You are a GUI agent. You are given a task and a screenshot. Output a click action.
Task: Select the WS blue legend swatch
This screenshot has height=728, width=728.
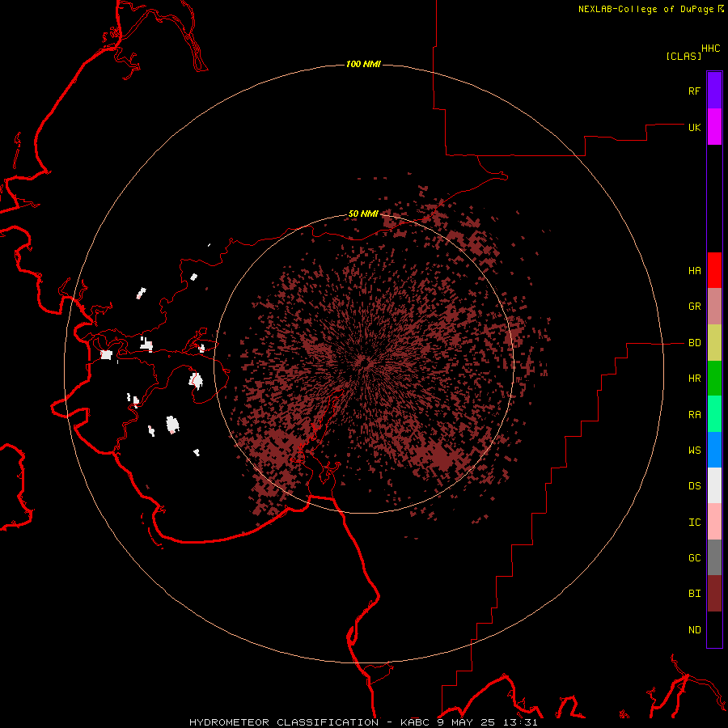point(714,450)
